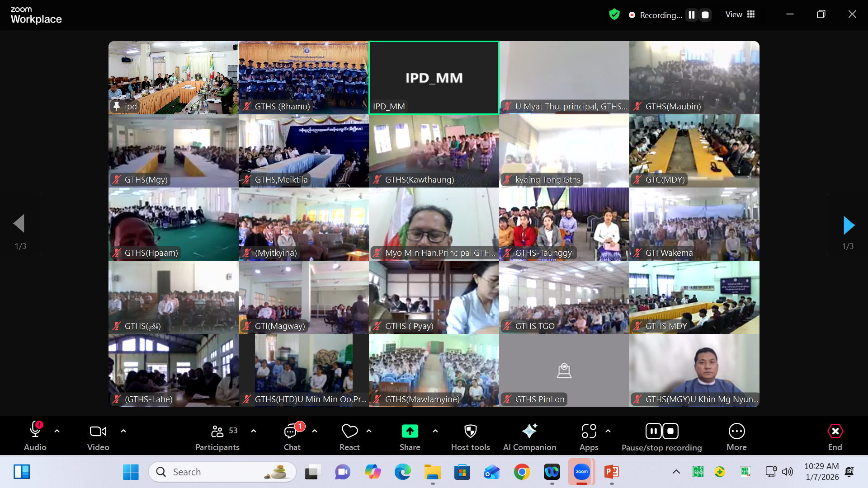Expand video settings arrow
868x488 pixels.
point(123,431)
